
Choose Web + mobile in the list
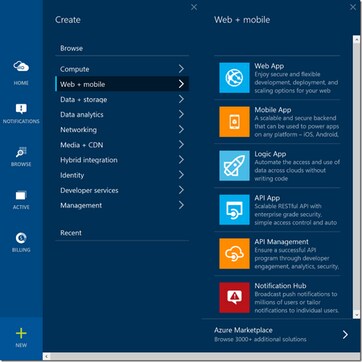click(x=122, y=84)
